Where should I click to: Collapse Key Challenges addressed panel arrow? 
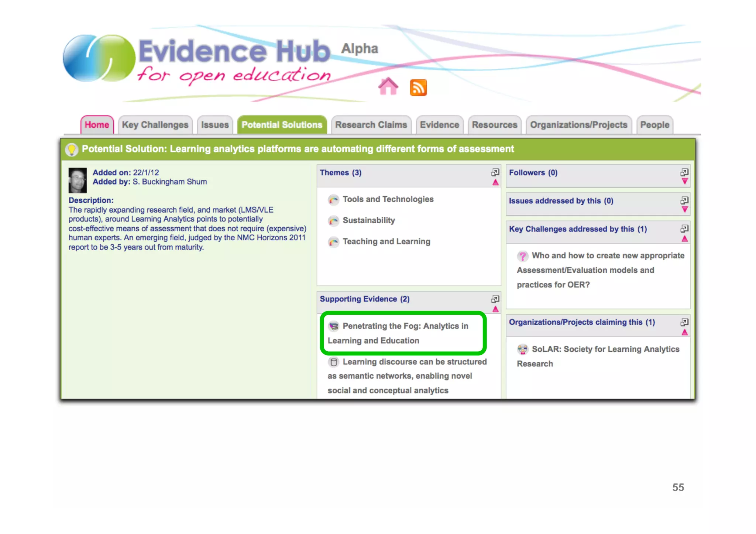[x=684, y=239]
